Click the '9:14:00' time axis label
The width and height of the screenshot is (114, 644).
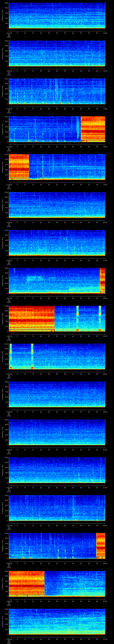coord(9,33)
